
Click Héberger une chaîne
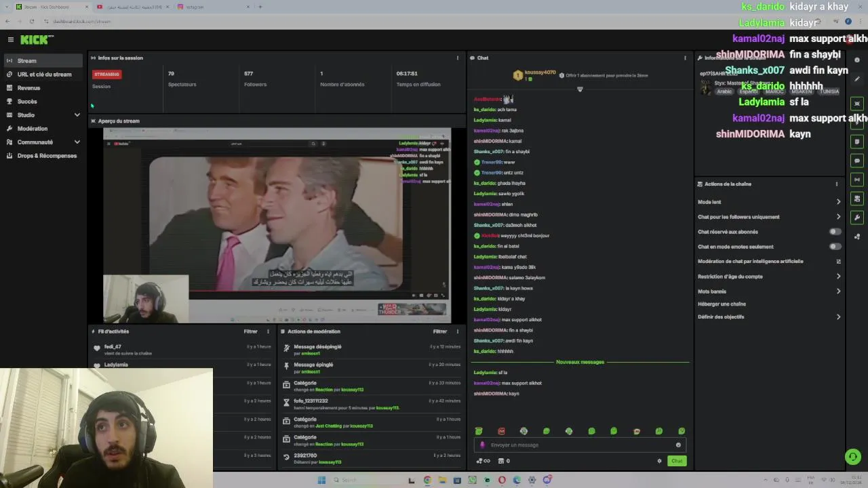pos(722,304)
